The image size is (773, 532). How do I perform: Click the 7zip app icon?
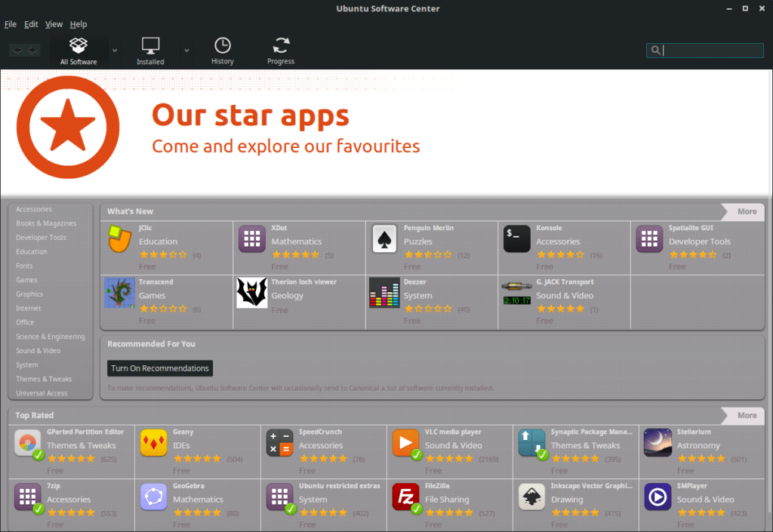click(29, 497)
